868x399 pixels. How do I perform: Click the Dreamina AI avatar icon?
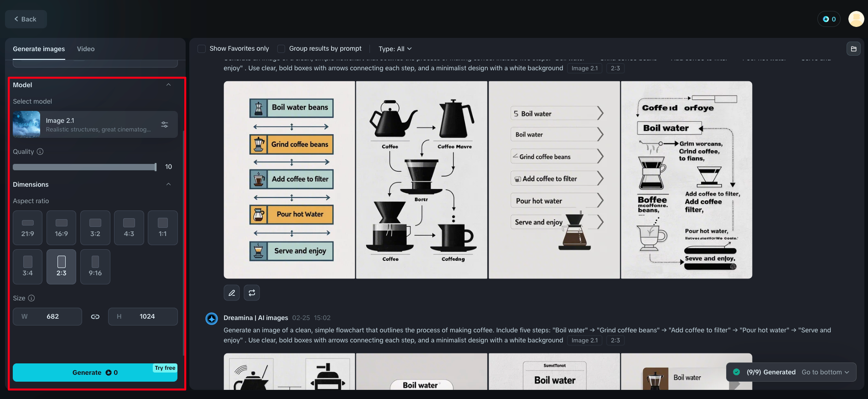212,318
